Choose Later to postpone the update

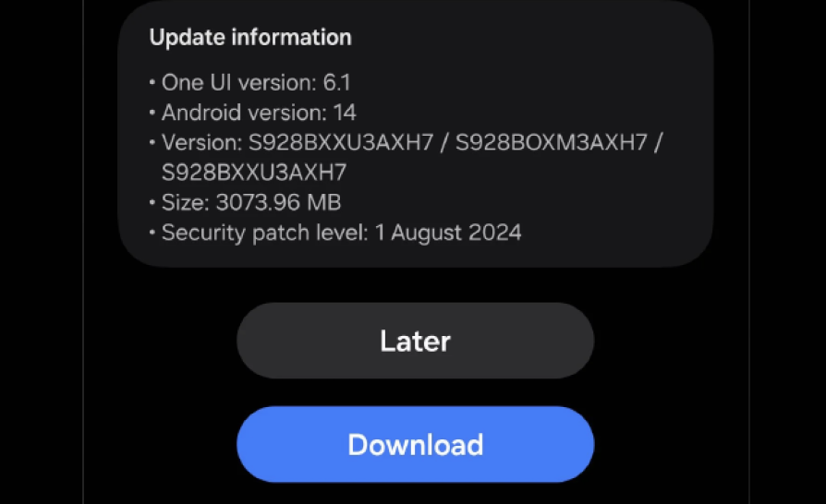point(415,341)
